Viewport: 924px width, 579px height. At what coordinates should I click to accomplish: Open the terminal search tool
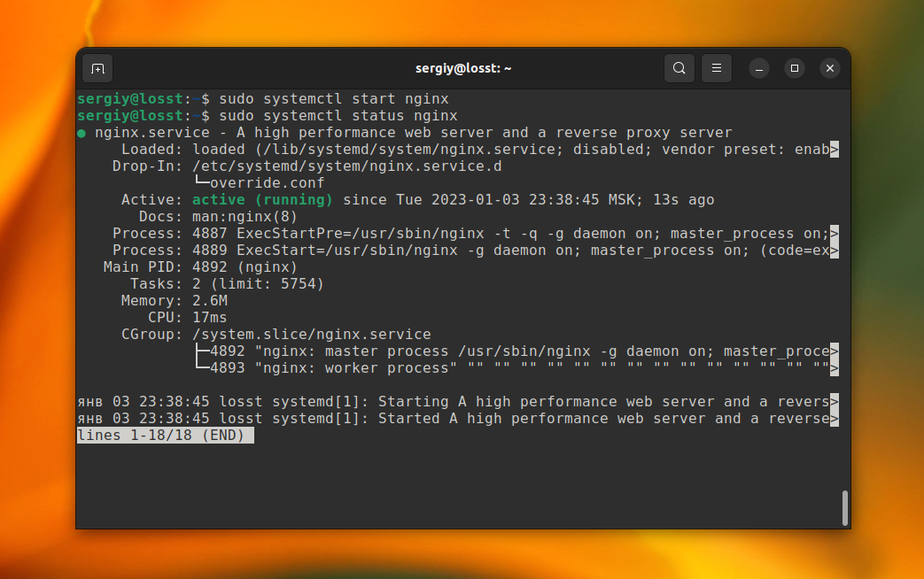point(679,68)
